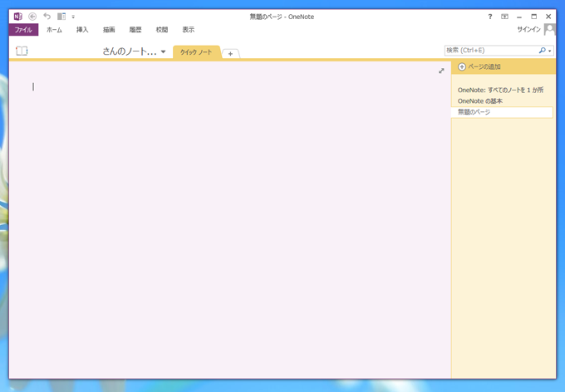565x392 pixels.
Task: Create a new section with plus tab
Action: click(x=231, y=54)
